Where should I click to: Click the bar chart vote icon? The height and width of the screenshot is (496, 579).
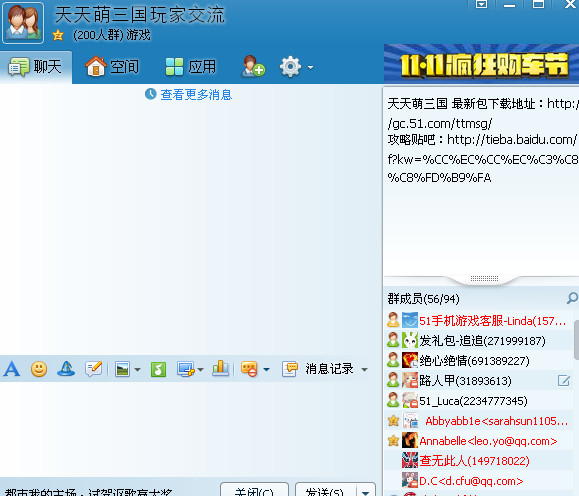pyautogui.click(x=220, y=369)
